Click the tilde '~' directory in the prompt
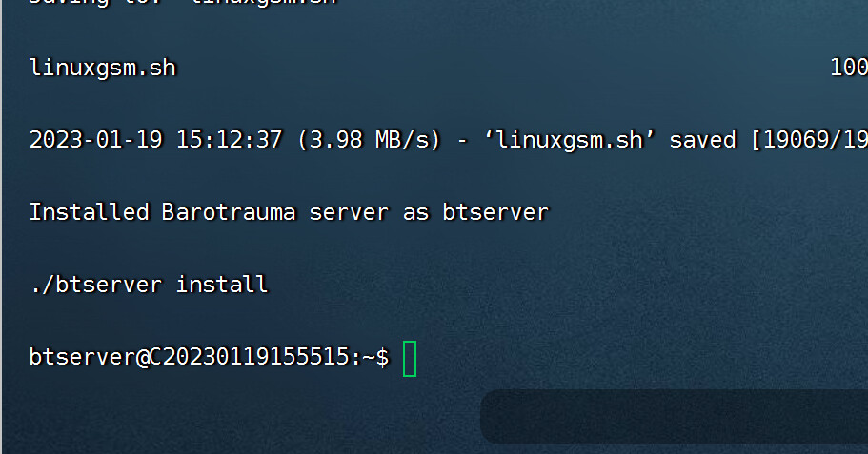 (369, 357)
